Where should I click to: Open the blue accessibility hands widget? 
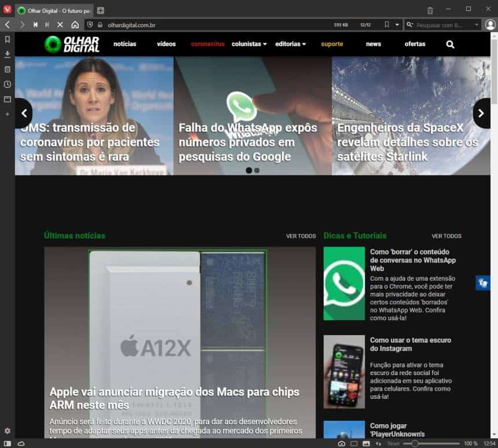click(483, 283)
